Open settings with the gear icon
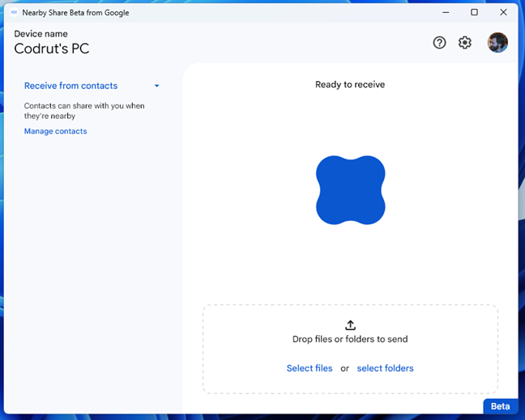Viewport: 525px width, 420px height. tap(465, 43)
